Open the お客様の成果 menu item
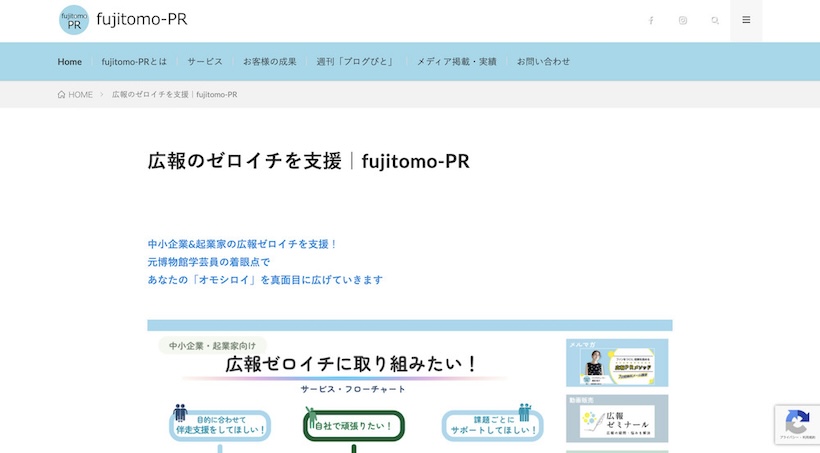Screen dimensions: 820x453 (x=269, y=62)
